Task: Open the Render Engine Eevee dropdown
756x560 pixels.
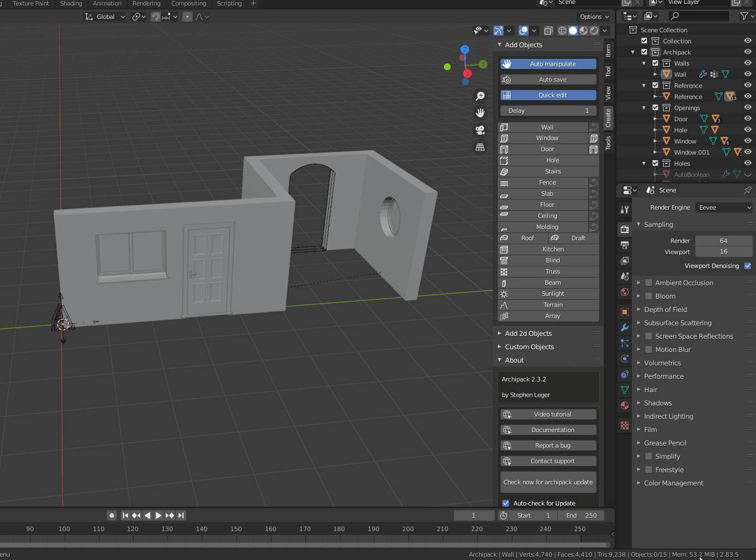Action: [x=724, y=207]
